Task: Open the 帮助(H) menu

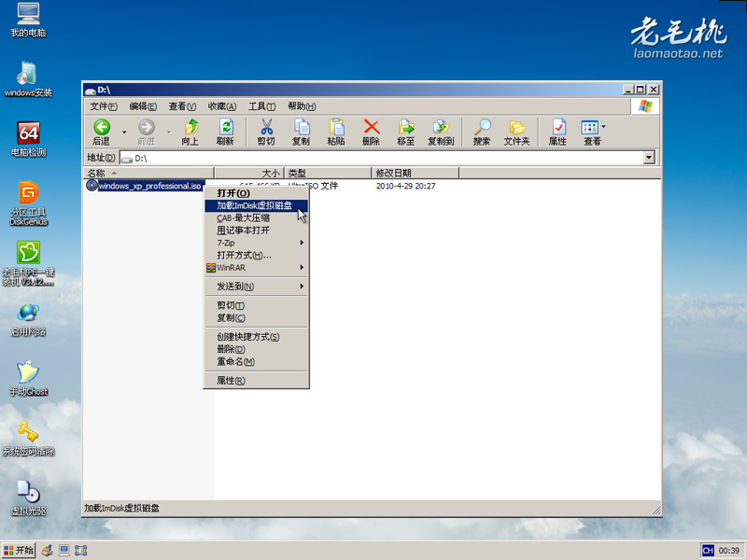Action: point(302,106)
